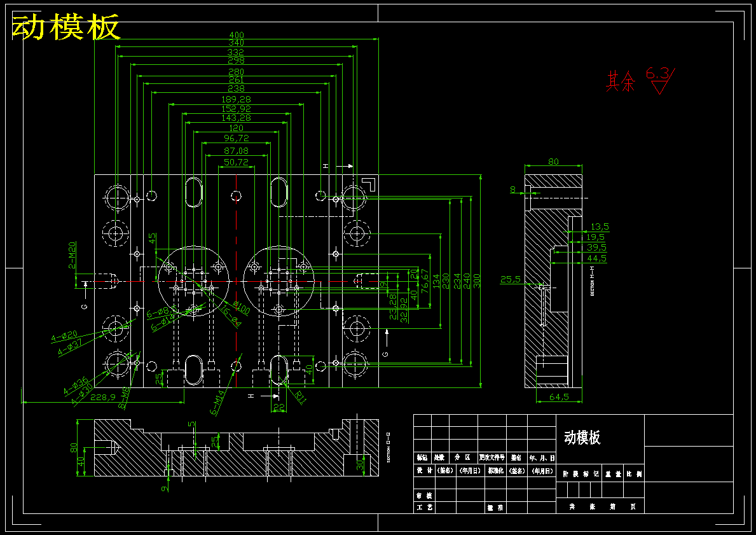Click the red 其余 surface finish note
Image resolution: width=756 pixels, height=535 pixels.
(x=621, y=81)
